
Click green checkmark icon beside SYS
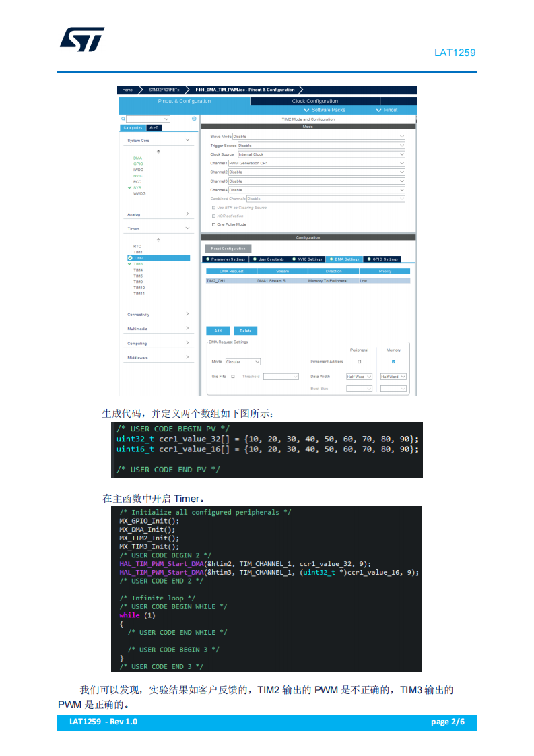(130, 187)
